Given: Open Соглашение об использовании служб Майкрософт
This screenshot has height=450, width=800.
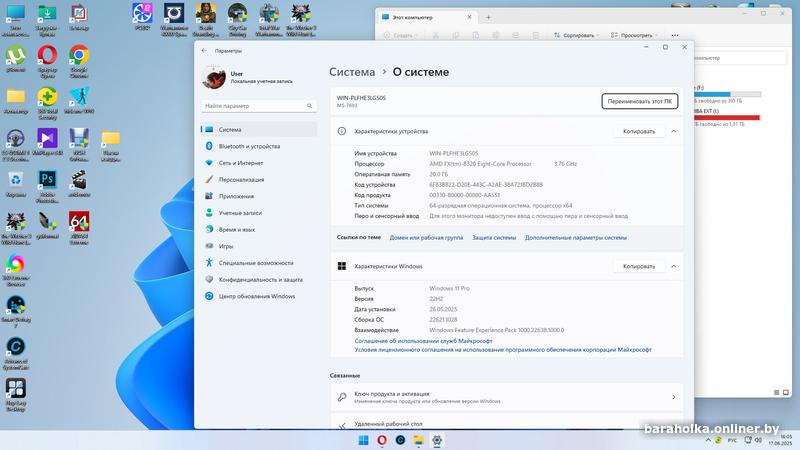Looking at the screenshot, I should [423, 341].
